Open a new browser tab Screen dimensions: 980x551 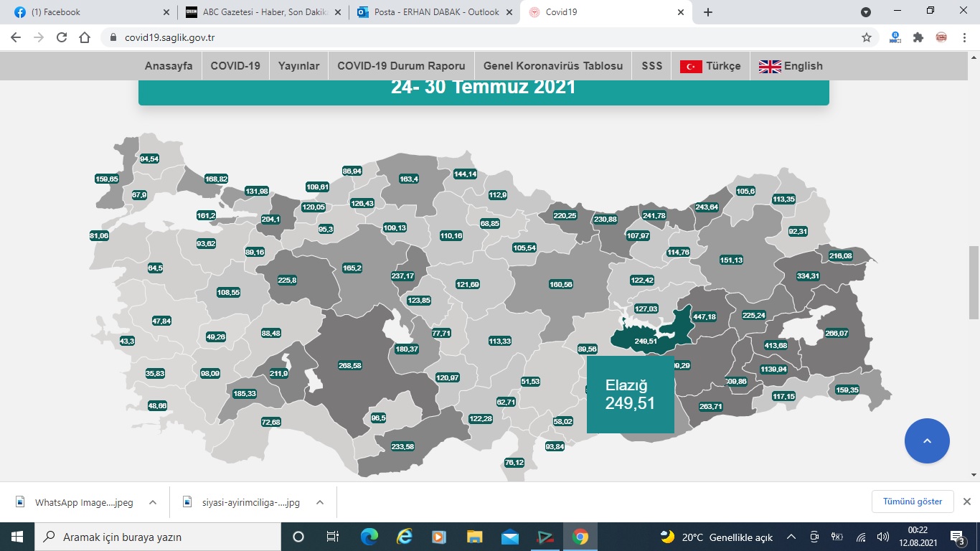708,12
